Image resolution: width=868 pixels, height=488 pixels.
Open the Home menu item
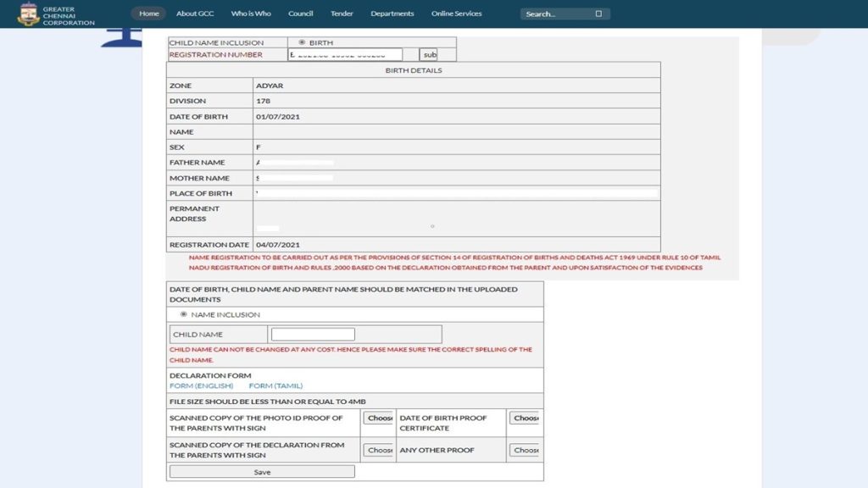149,14
